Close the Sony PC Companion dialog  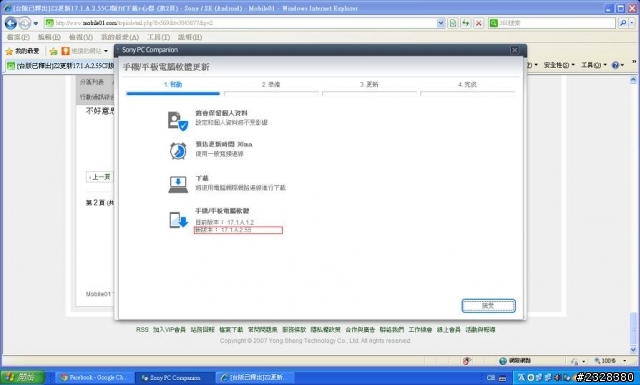pos(514,50)
